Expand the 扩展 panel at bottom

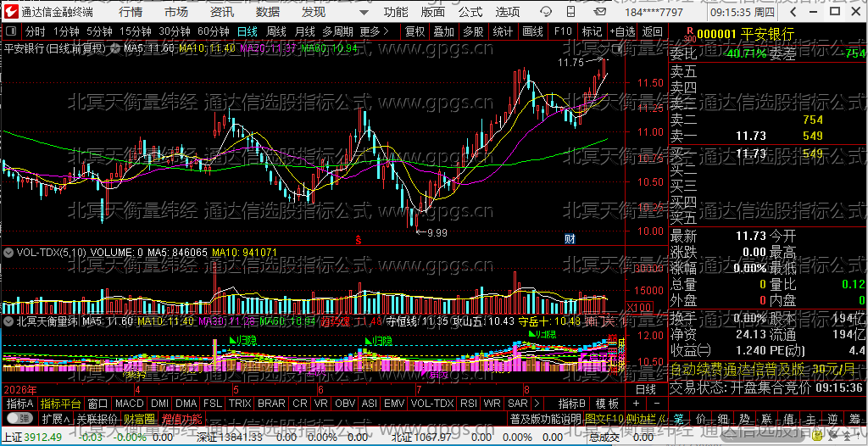55,418
